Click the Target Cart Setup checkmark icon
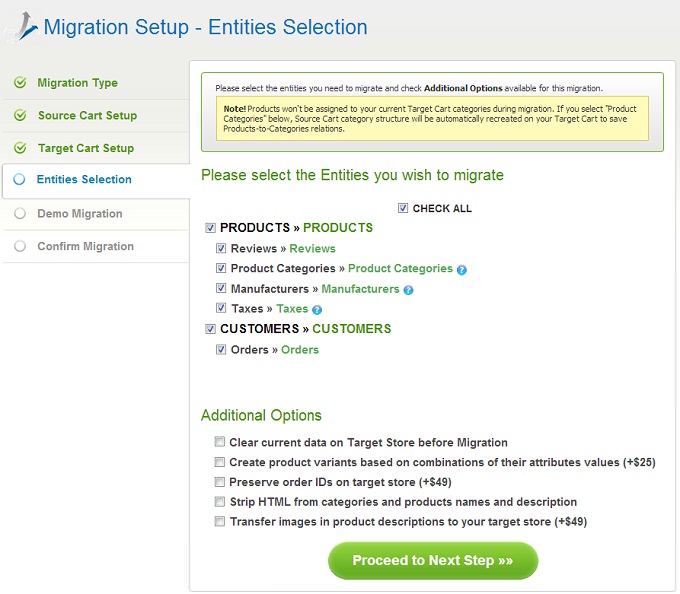The width and height of the screenshot is (680, 594). (x=20, y=148)
